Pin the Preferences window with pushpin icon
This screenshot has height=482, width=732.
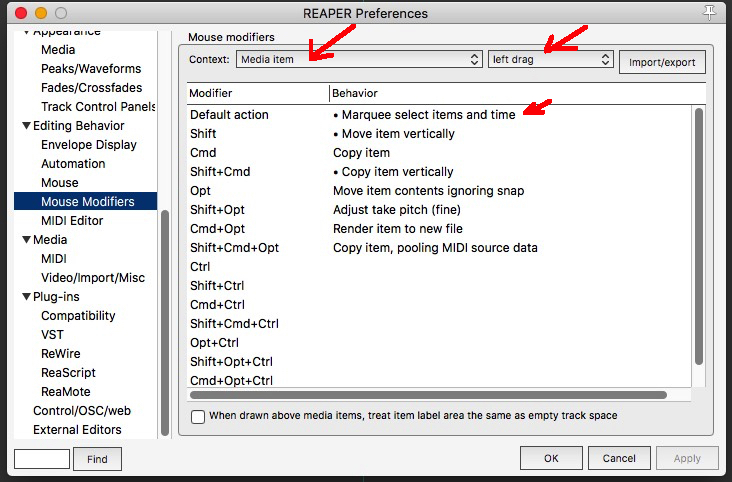(x=709, y=13)
